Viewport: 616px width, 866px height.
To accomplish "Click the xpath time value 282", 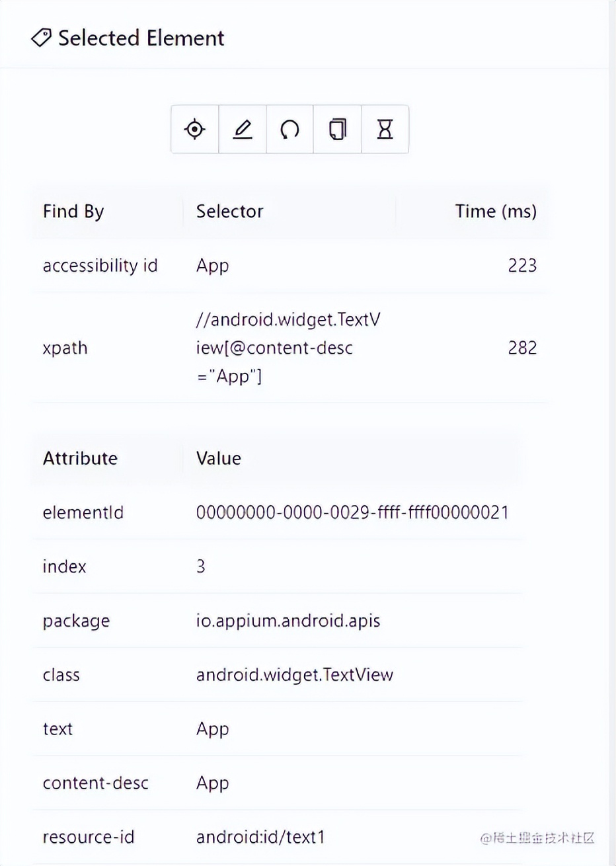I will tap(521, 348).
